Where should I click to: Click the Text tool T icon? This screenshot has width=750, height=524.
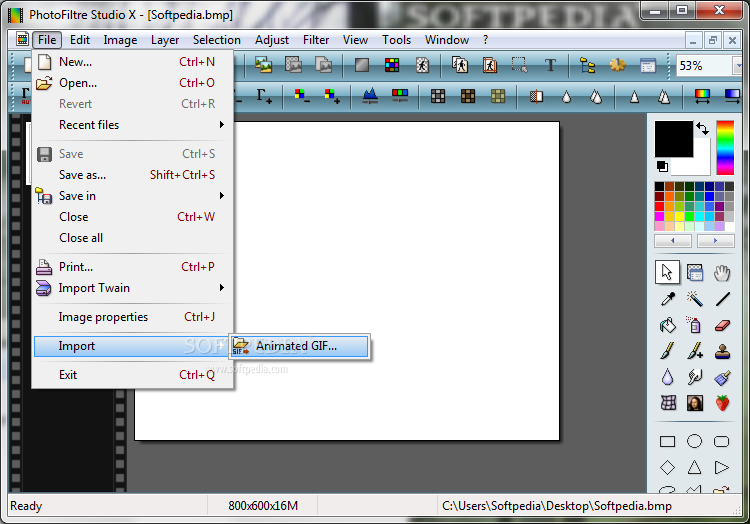[550, 65]
